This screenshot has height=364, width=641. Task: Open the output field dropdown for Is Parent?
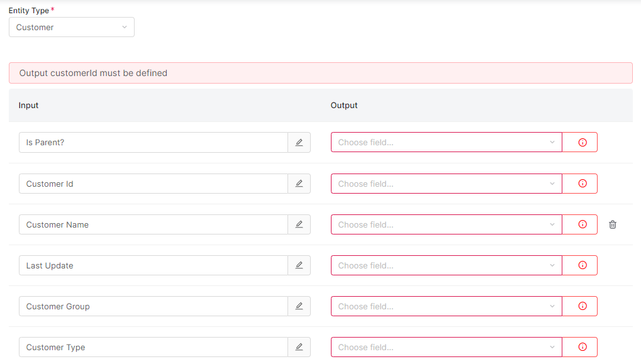(x=446, y=143)
